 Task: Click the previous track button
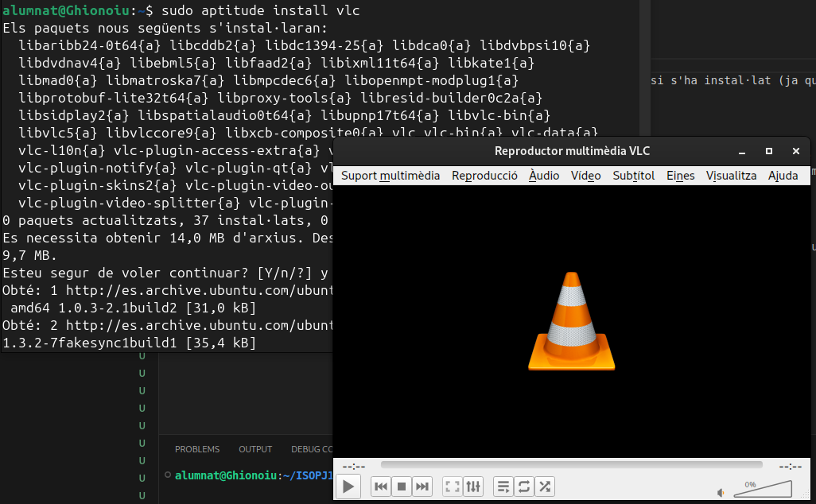tap(381, 487)
